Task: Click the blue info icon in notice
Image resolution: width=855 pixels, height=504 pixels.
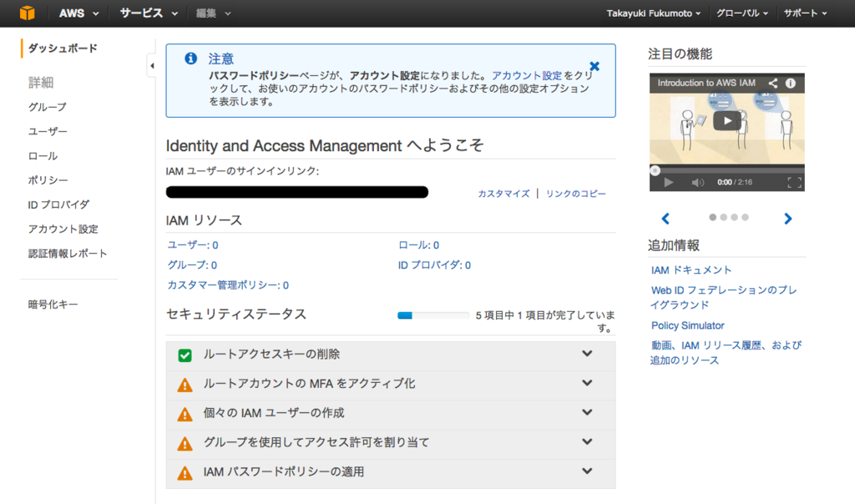Action: click(191, 58)
